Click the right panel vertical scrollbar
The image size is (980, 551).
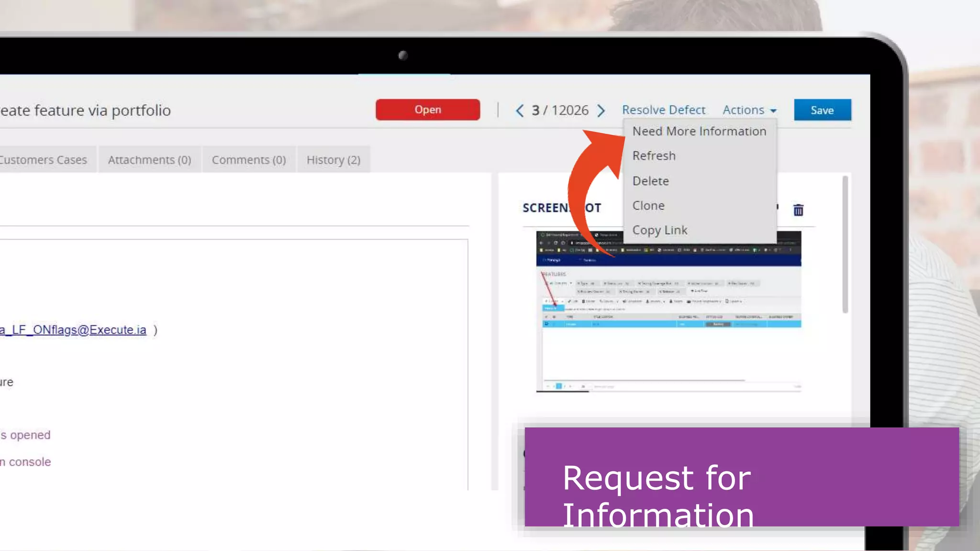(x=845, y=244)
